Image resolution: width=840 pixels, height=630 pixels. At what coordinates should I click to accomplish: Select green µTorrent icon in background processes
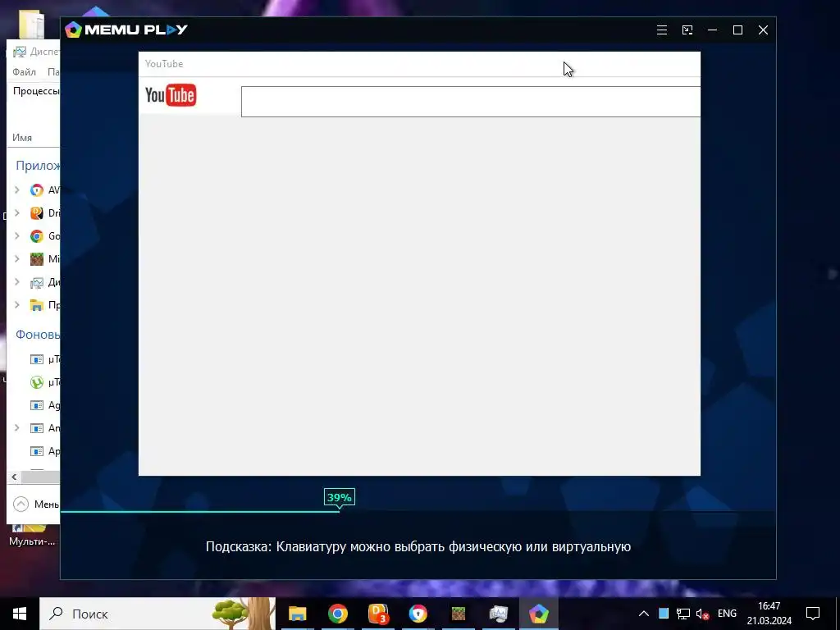36,382
